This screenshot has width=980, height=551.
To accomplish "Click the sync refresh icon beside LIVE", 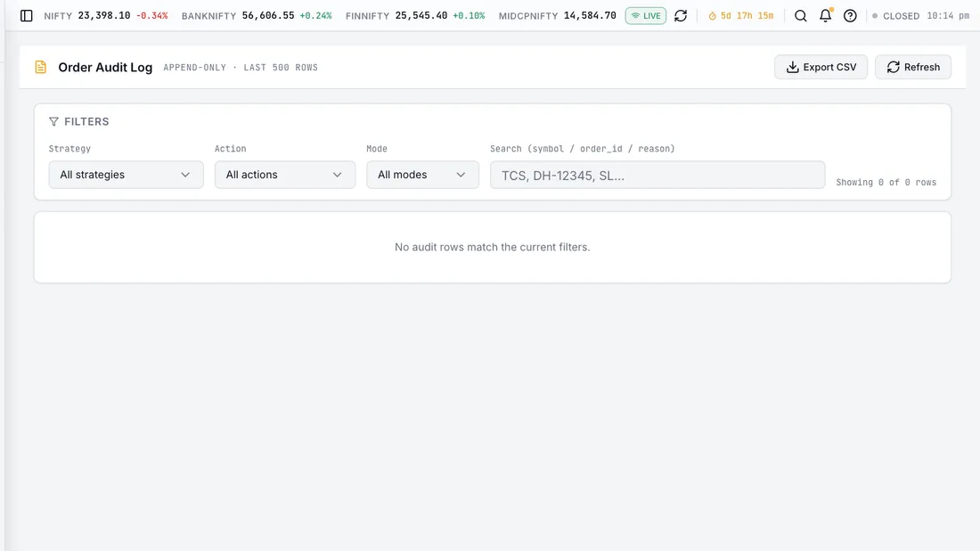I will (x=681, y=16).
